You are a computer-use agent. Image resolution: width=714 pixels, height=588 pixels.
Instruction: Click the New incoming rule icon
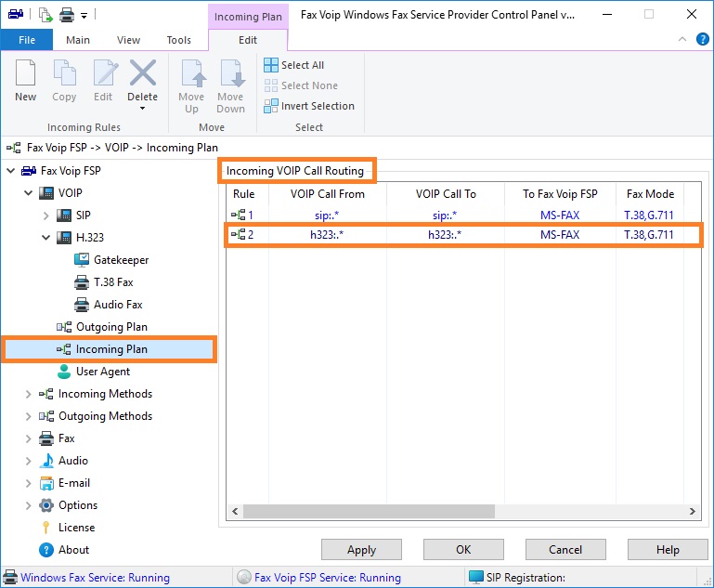[x=25, y=72]
